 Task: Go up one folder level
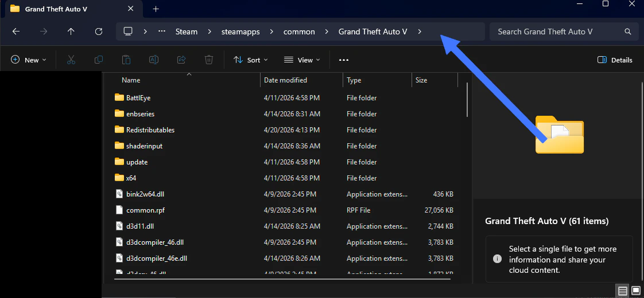click(71, 32)
